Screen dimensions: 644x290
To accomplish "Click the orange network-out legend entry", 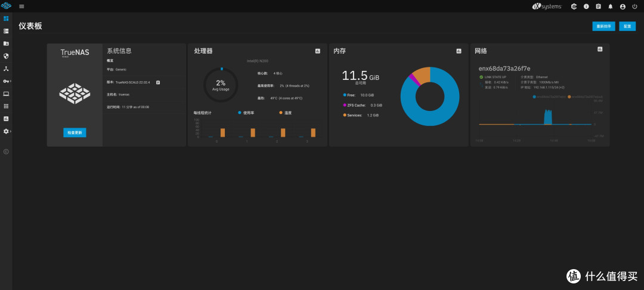I will click(586, 97).
